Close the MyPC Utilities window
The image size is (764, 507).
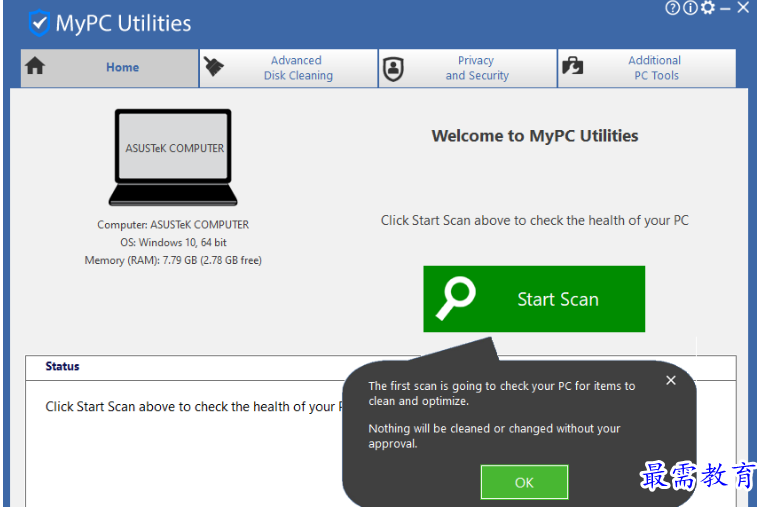743,7
